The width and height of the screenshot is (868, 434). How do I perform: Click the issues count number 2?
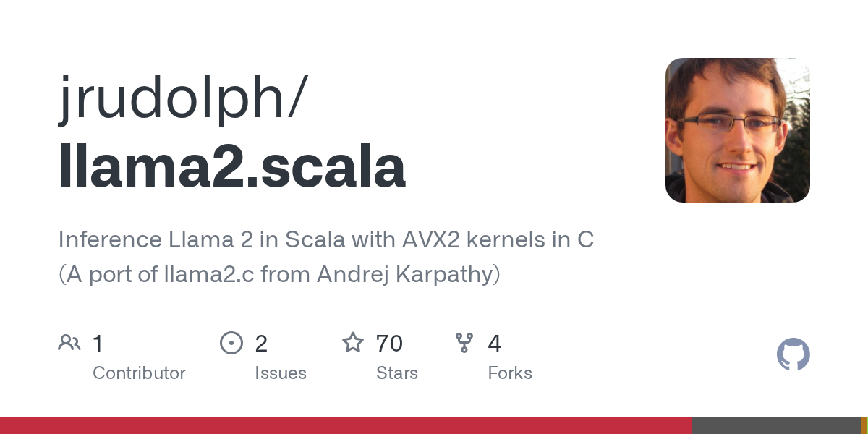click(261, 344)
